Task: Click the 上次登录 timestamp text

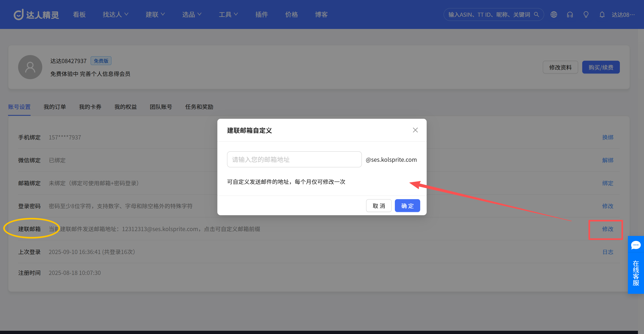Action: (x=92, y=252)
